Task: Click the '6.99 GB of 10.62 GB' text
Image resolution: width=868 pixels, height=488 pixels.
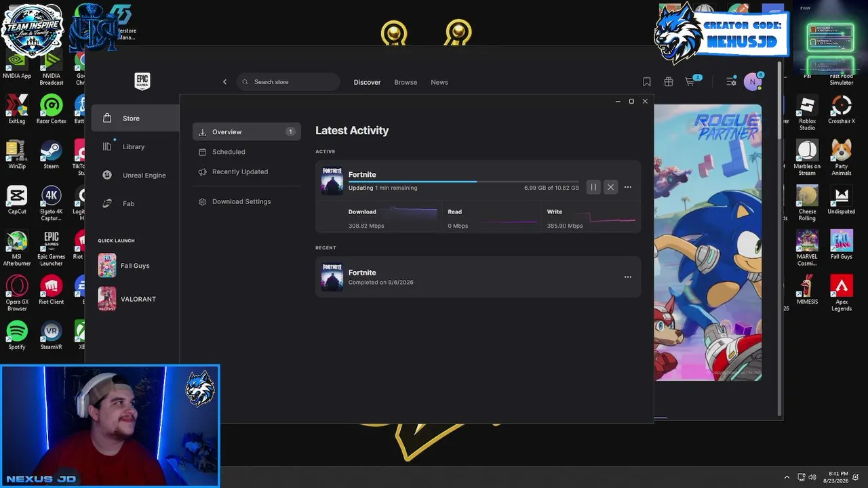Action: click(x=551, y=188)
